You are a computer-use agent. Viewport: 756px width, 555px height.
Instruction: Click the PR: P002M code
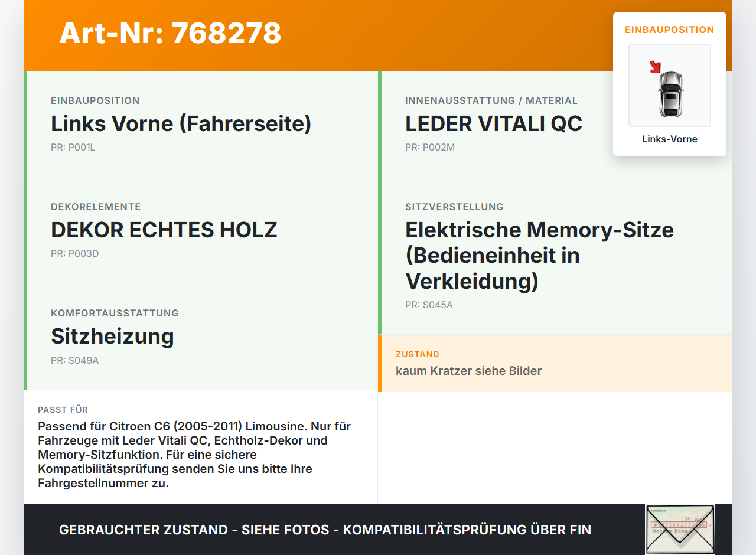[x=430, y=148]
